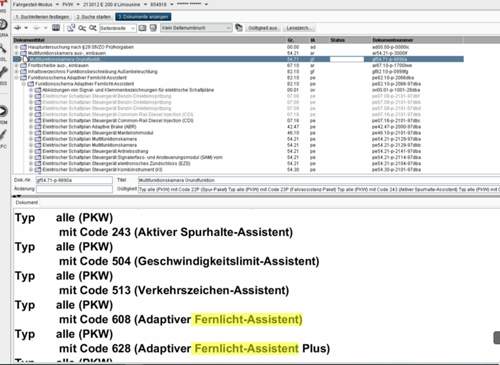
Task: Expand the Elektrischer Schaltplan Adaptive Brake (ABR) node
Action: pyautogui.click(x=31, y=127)
